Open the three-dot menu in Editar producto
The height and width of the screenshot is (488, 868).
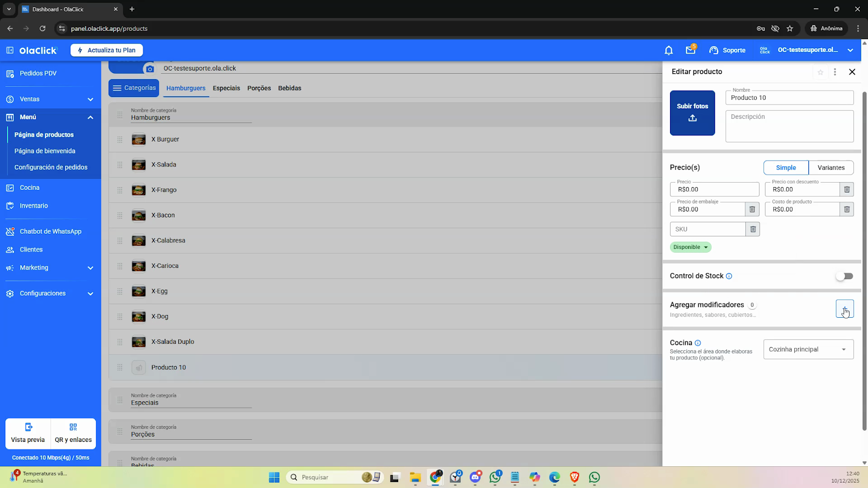835,72
